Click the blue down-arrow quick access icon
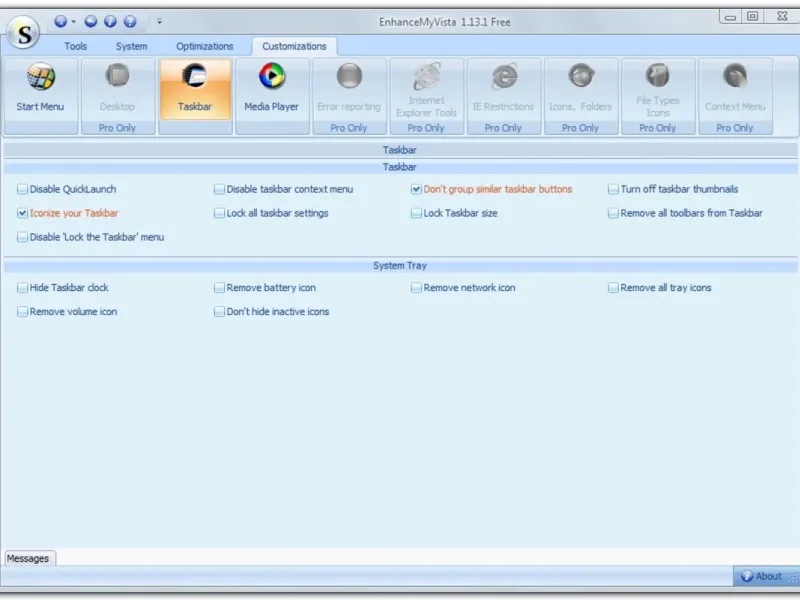Screen dimensions: 800x600 61,21
